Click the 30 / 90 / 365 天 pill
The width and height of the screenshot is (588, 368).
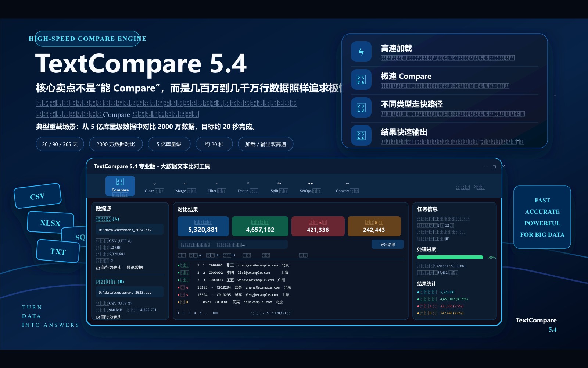tap(60, 144)
